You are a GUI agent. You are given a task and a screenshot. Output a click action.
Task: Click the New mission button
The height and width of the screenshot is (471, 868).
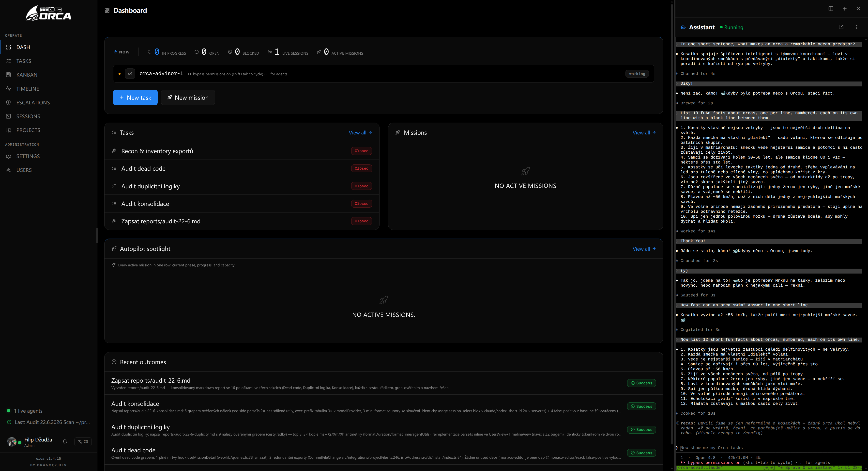point(188,97)
